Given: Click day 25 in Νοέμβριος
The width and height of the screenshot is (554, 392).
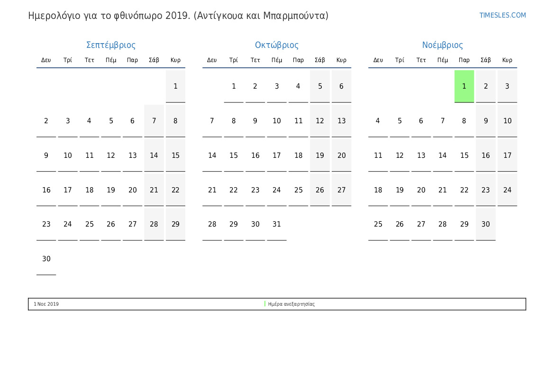Looking at the screenshot, I should pyautogui.click(x=378, y=224).
